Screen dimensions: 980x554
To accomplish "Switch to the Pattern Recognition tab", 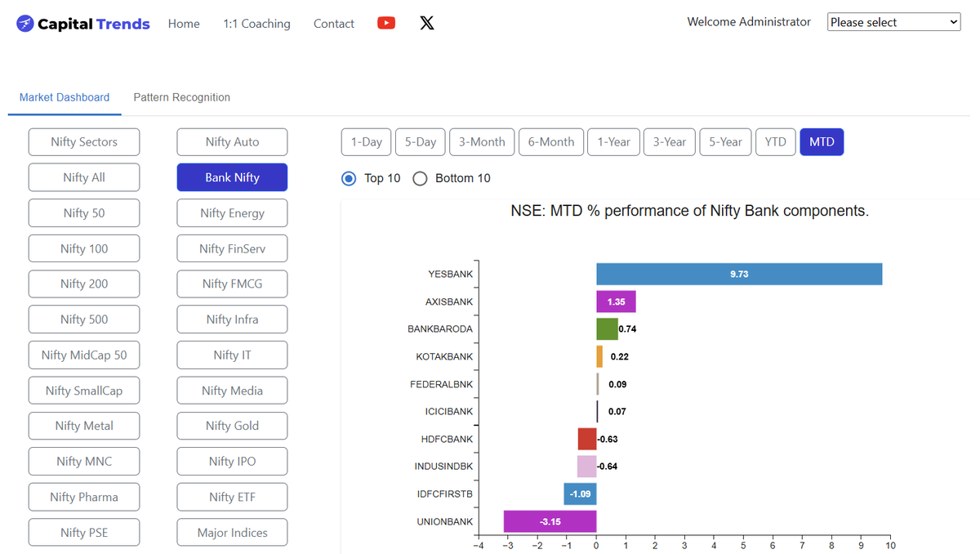I will point(182,97).
